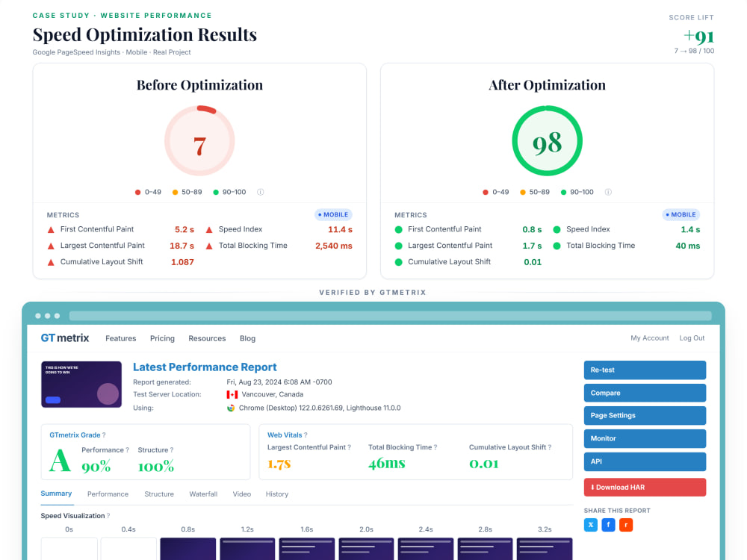
Task: Switch to the Structure tab
Action: (159, 494)
